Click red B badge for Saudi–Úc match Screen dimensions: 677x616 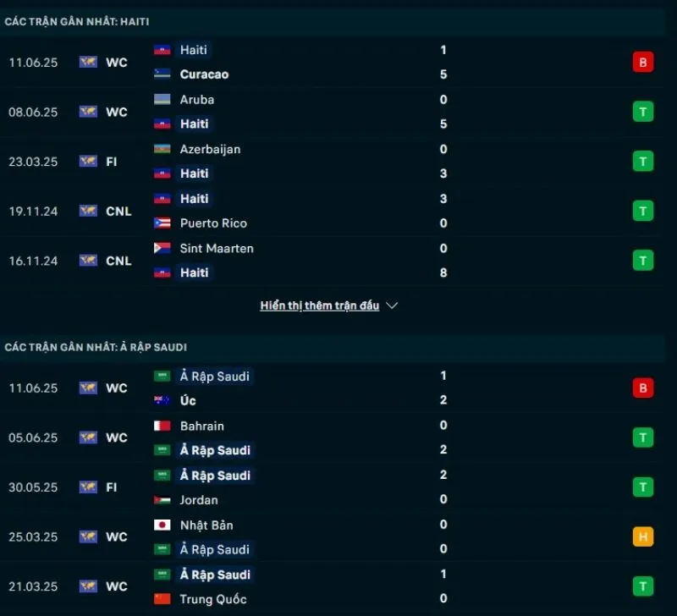click(643, 388)
